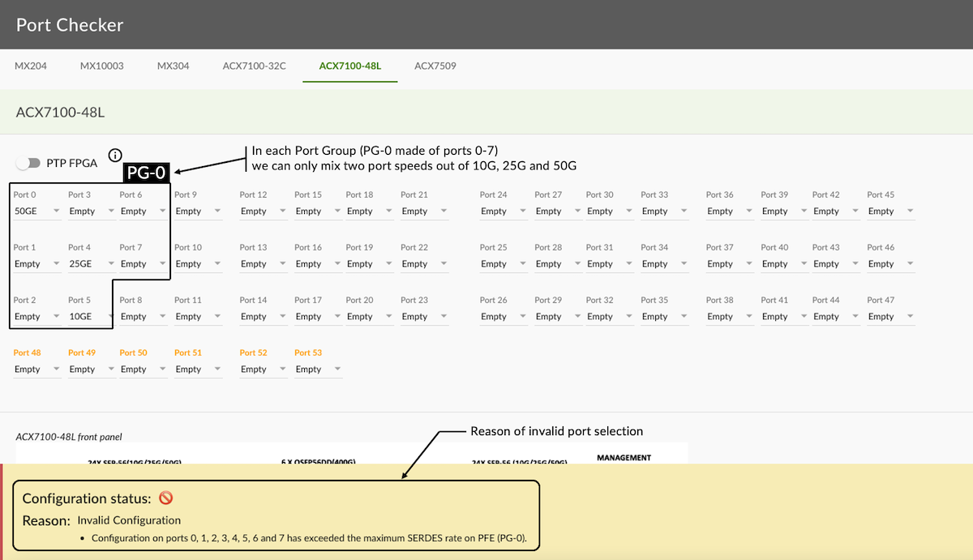Viewport: 973px width, 560px height.
Task: Switch to the MX10003 tab
Action: point(102,66)
